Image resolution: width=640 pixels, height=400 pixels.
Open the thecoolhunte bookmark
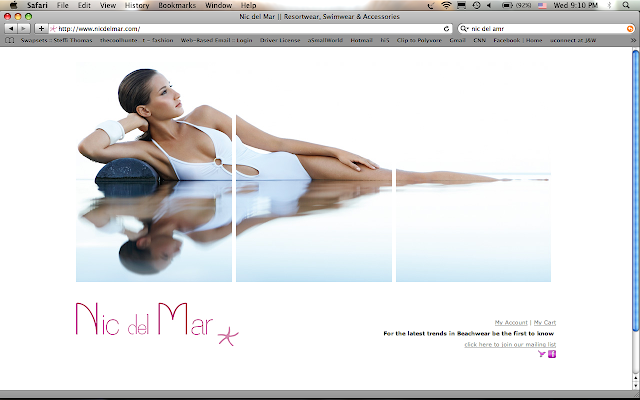coord(118,40)
